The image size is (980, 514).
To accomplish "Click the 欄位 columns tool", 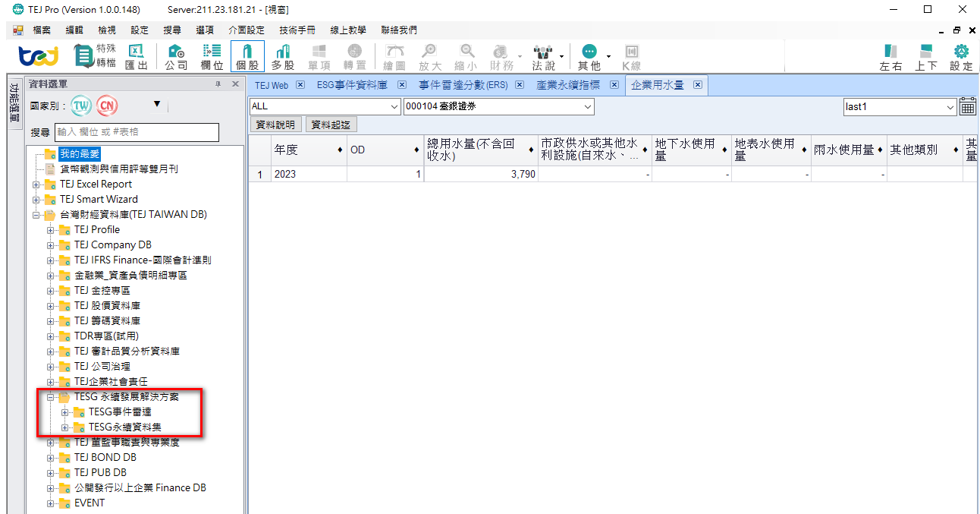I will pos(212,57).
